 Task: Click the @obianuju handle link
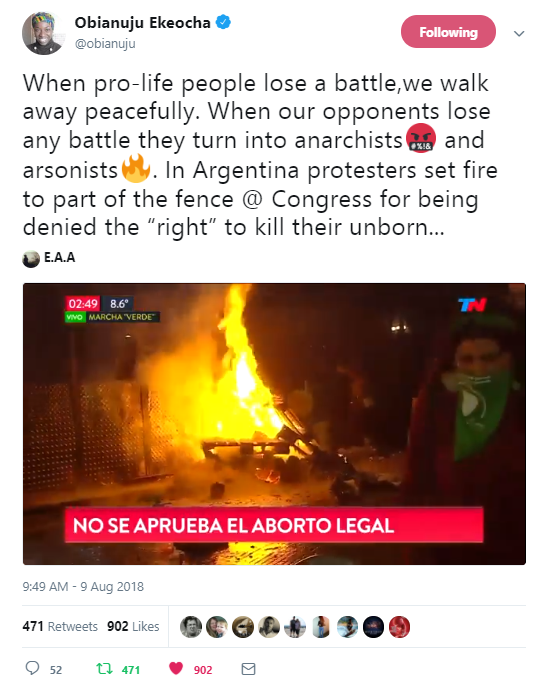click(105, 43)
